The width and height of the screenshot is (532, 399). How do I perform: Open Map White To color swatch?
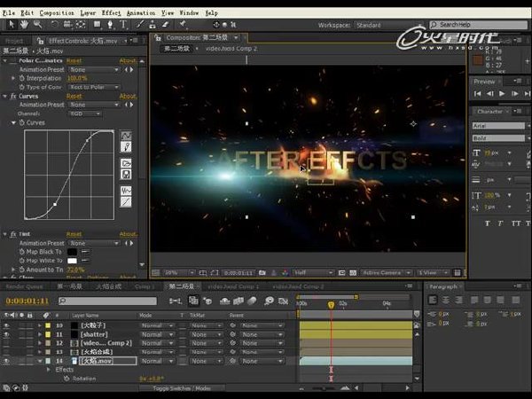(x=72, y=261)
